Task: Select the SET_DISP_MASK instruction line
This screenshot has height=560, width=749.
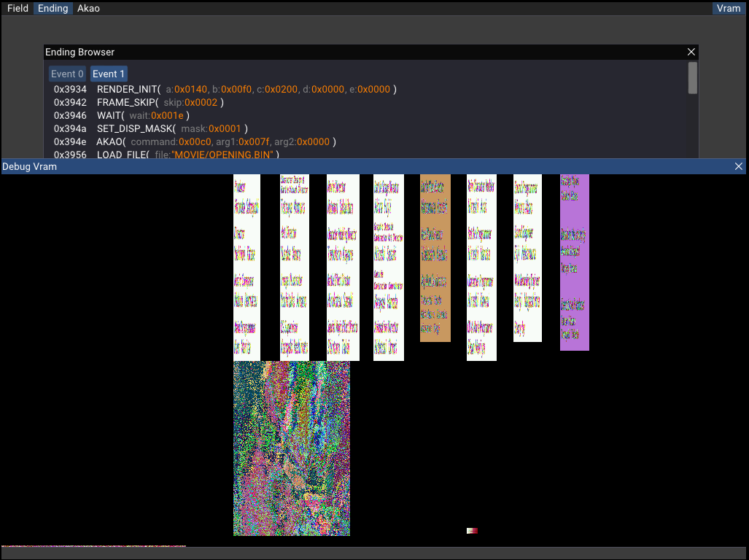Action: tap(136, 129)
